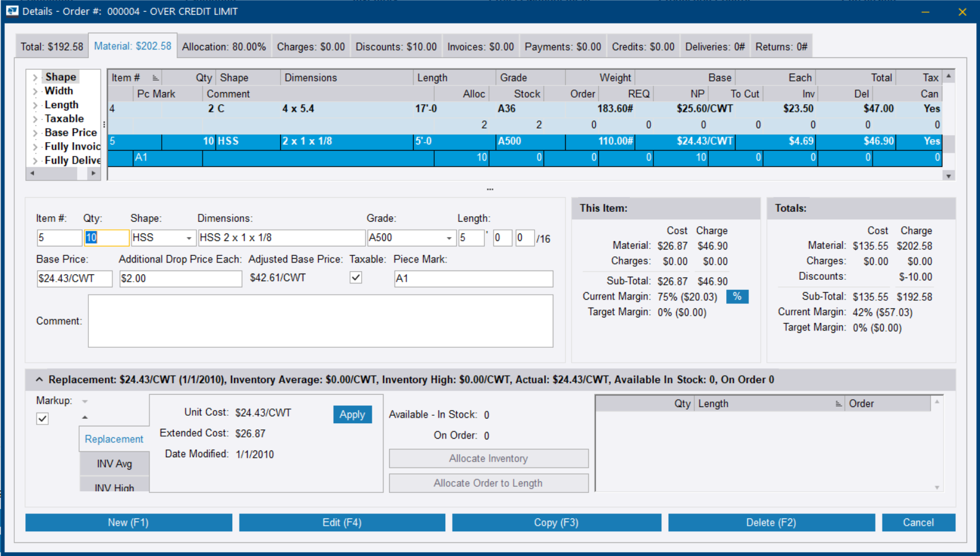Click the blue percent margin button
Screen dimensions: 980x556
tap(737, 297)
